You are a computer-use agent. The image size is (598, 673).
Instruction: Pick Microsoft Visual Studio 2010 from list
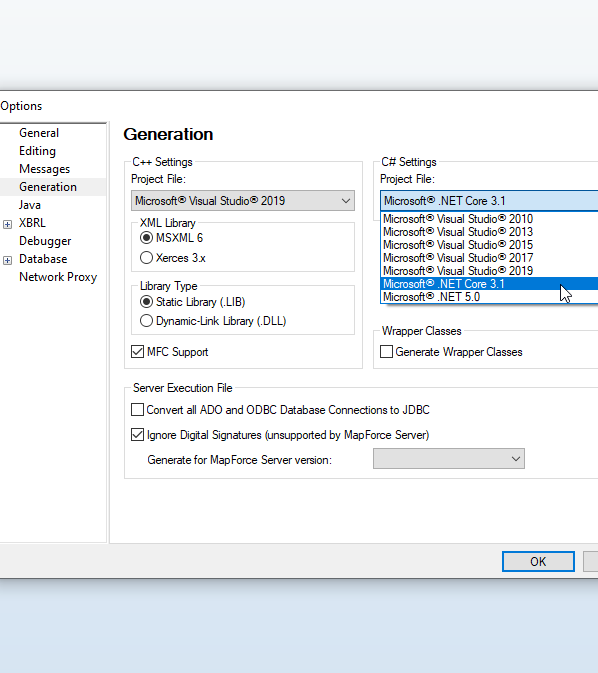(489, 219)
